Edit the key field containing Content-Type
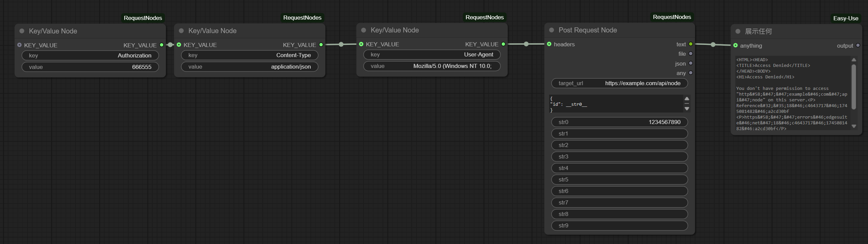 pyautogui.click(x=249, y=55)
